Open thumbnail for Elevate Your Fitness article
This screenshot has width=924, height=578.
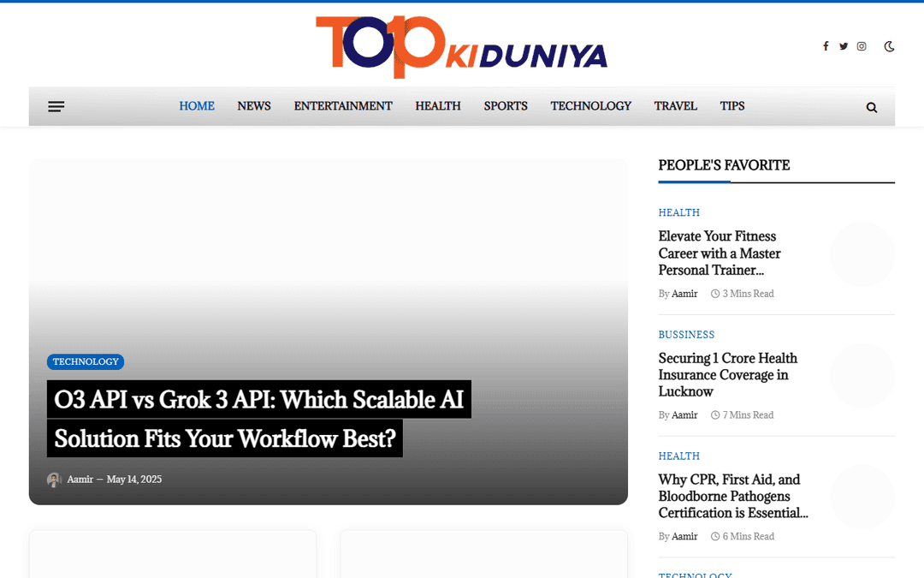coord(862,254)
